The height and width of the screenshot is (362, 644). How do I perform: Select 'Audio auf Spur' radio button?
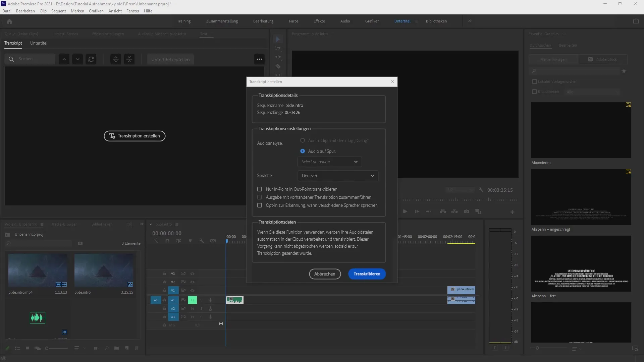(303, 151)
